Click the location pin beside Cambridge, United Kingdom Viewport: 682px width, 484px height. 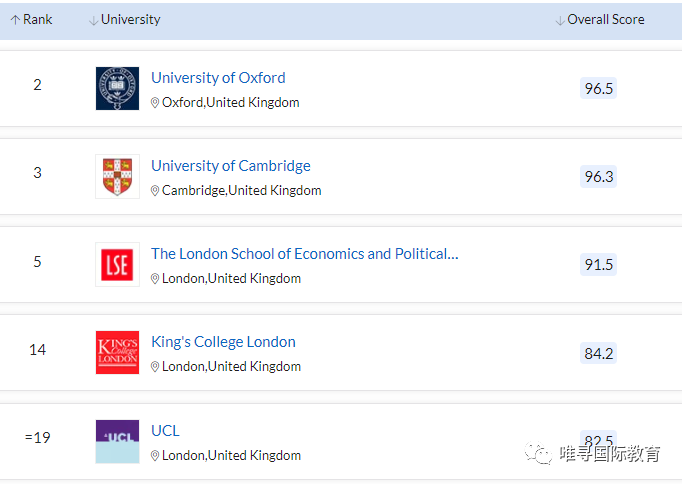(155, 191)
